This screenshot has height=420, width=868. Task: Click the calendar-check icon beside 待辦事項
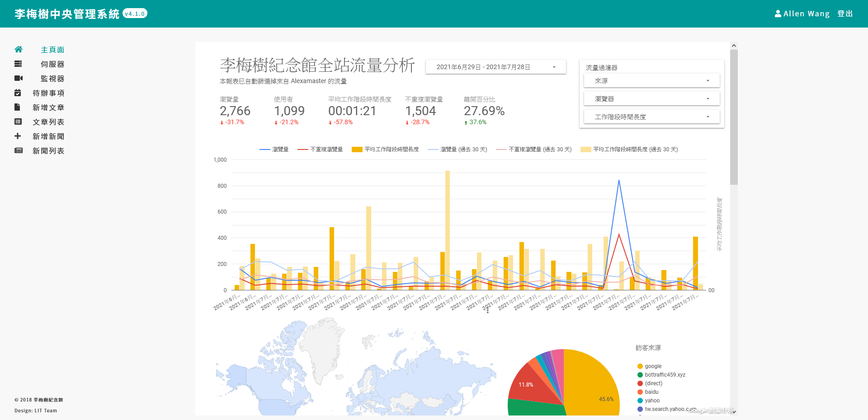pos(18,93)
